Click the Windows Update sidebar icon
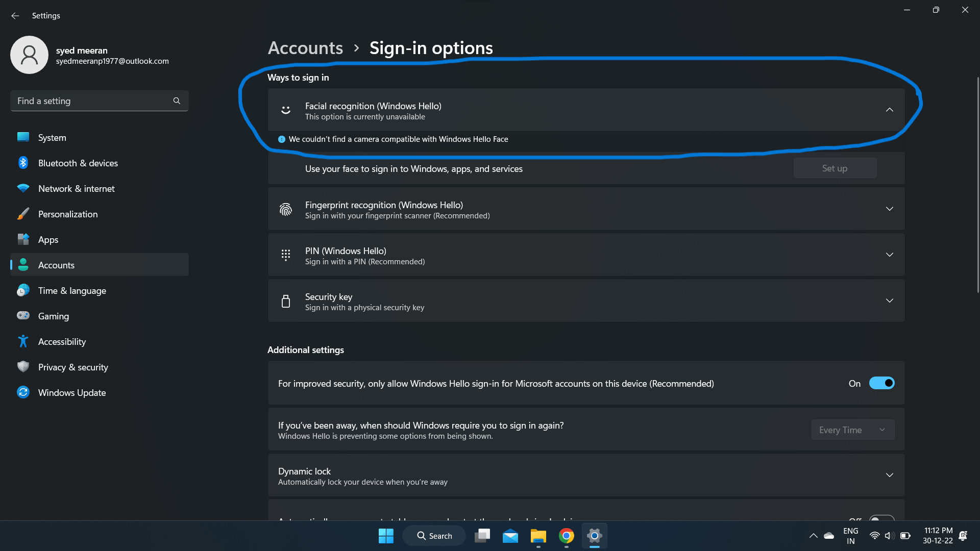Screen dimensions: 980x551 click(23, 392)
